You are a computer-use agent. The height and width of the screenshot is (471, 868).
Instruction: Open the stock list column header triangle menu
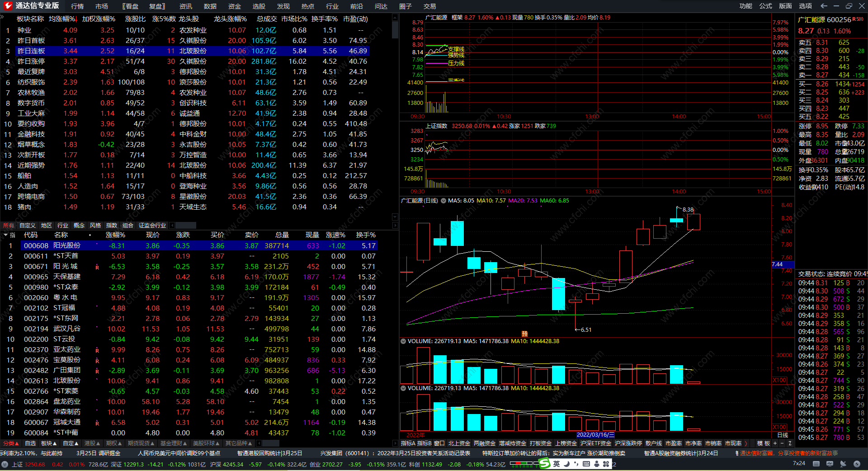tap(5, 235)
